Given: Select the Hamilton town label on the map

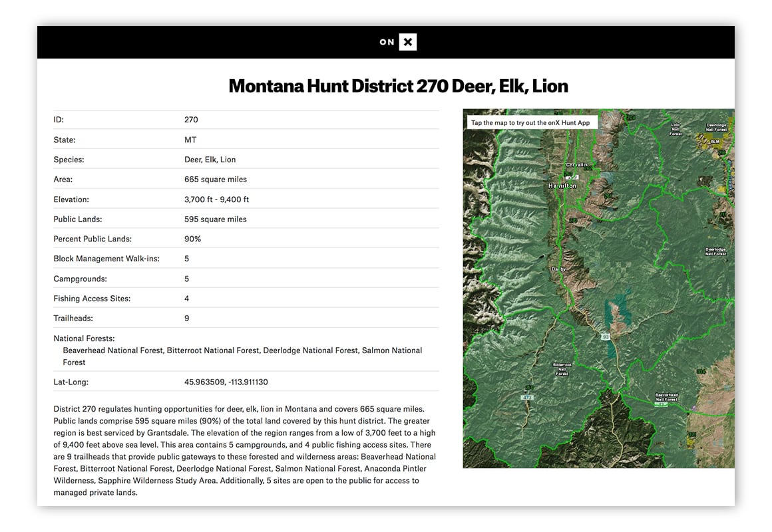Looking at the screenshot, I should pos(562,186).
